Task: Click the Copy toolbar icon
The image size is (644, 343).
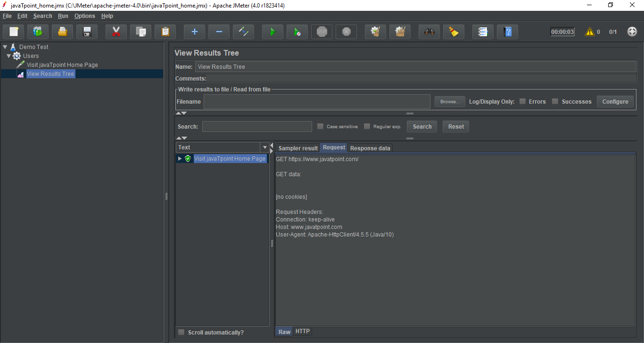Action: pos(140,32)
